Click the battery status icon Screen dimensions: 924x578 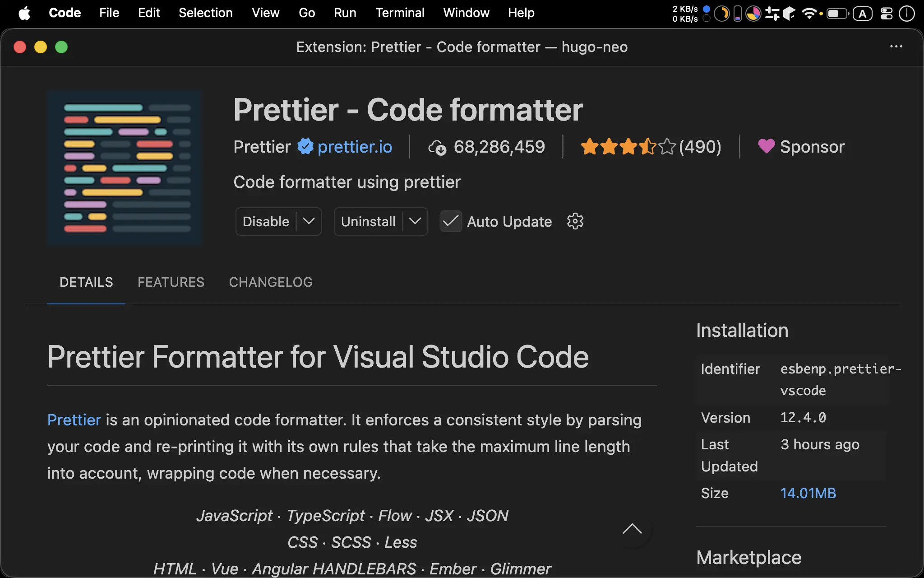837,14
